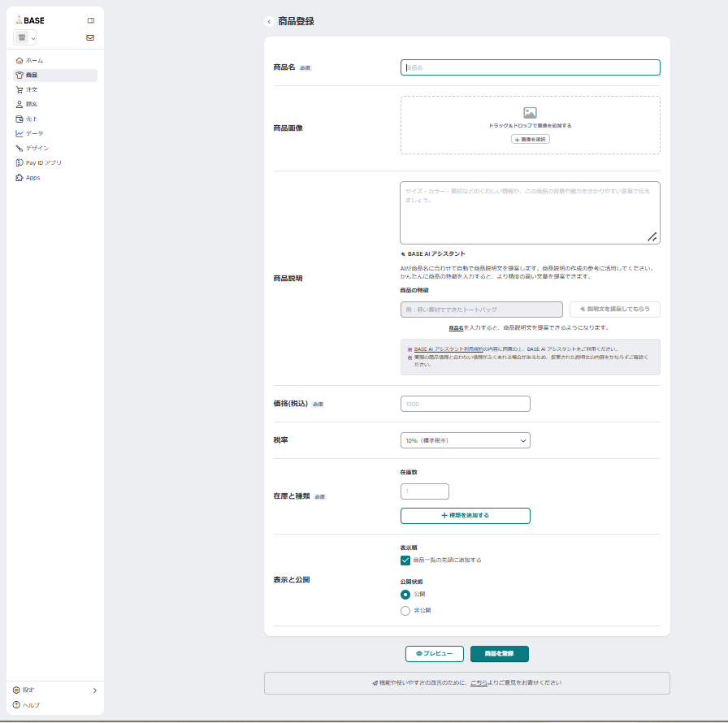Collapse the sidebar panel icon

tap(90, 20)
